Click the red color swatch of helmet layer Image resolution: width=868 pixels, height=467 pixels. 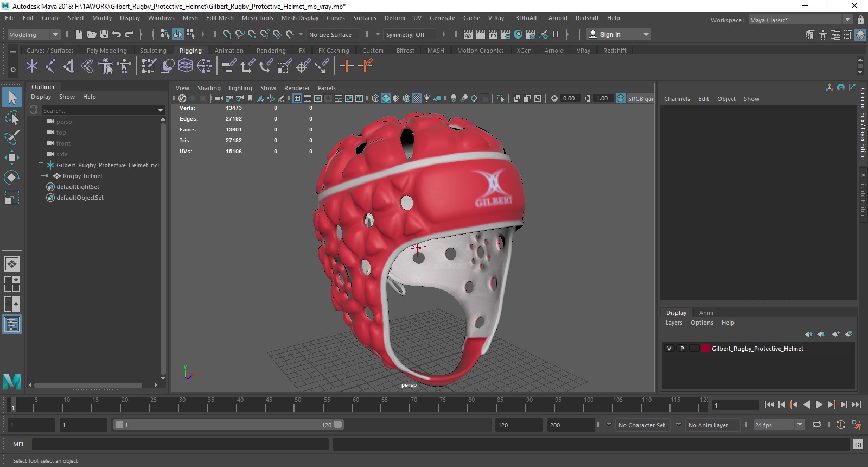point(706,349)
